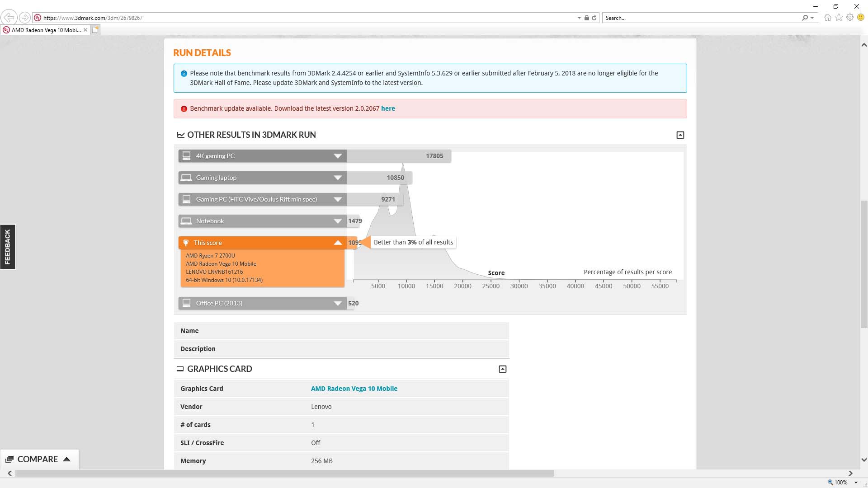The image size is (868, 488).
Task: Click the lock security icon in address bar
Action: click(586, 18)
